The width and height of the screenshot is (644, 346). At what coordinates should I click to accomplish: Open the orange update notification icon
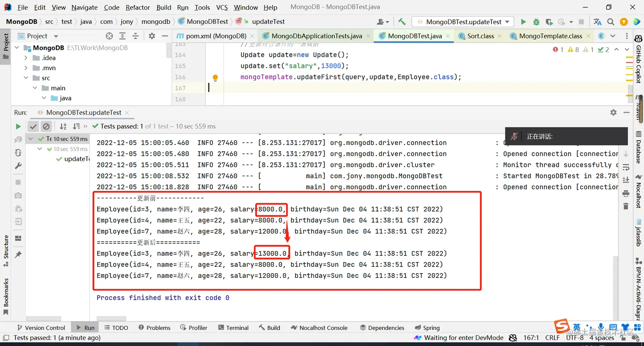(x=624, y=22)
